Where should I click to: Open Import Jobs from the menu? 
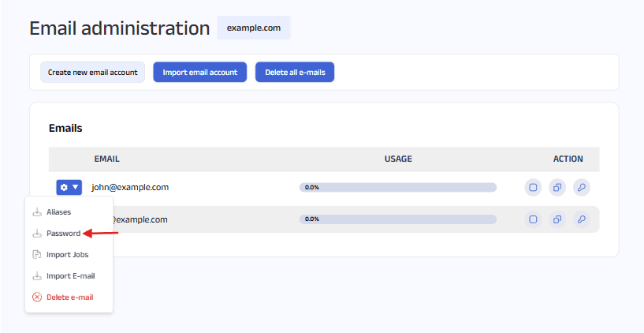point(67,255)
